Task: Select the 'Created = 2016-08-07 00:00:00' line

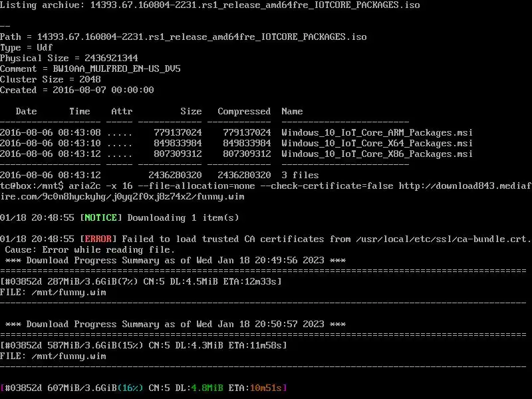Action: (x=77, y=90)
